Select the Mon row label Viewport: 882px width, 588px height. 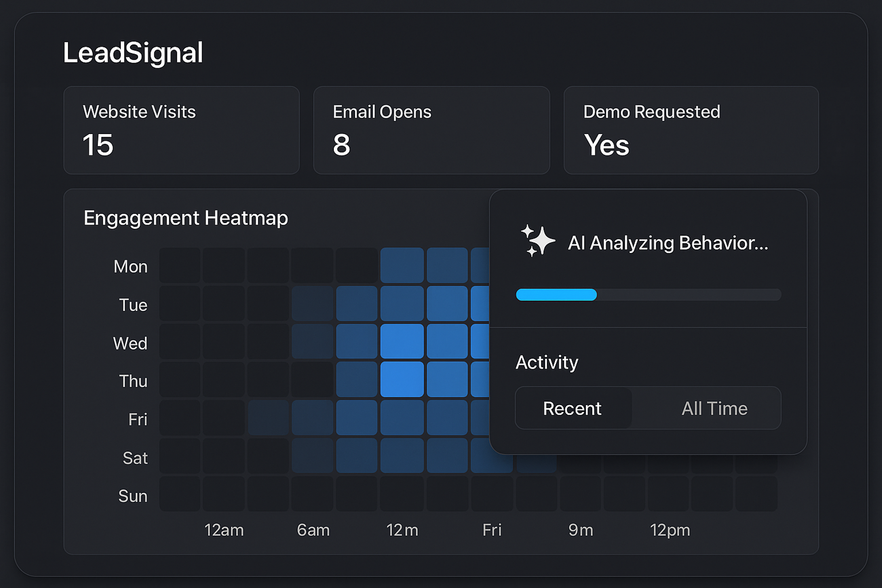(130, 266)
